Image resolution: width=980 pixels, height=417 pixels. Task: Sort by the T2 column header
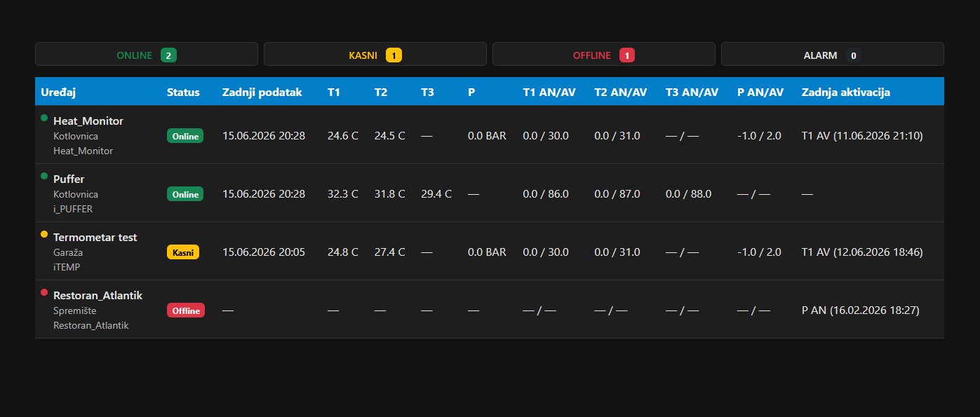[x=381, y=92]
